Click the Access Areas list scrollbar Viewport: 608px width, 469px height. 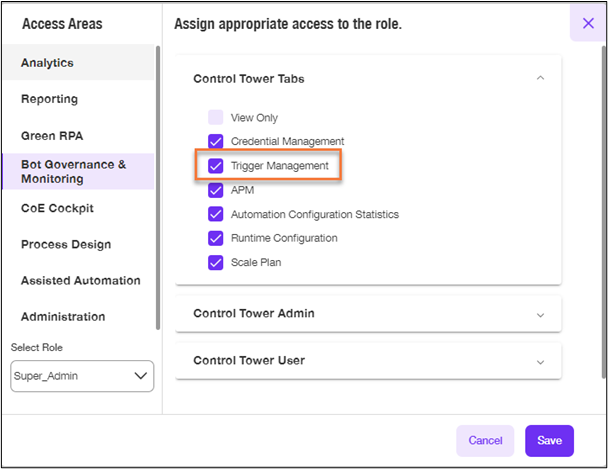coord(158,188)
